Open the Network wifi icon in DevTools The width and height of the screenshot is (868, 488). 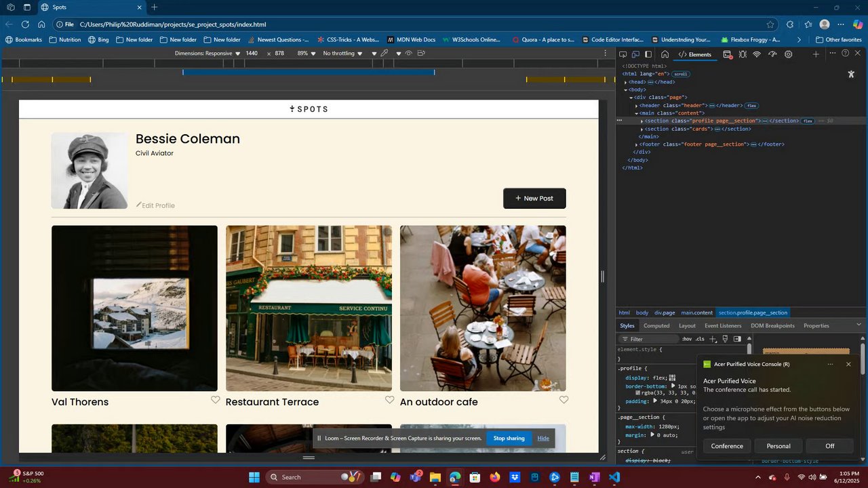757,54
